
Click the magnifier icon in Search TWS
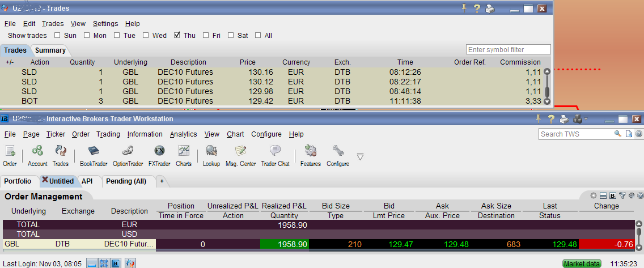[618, 134]
